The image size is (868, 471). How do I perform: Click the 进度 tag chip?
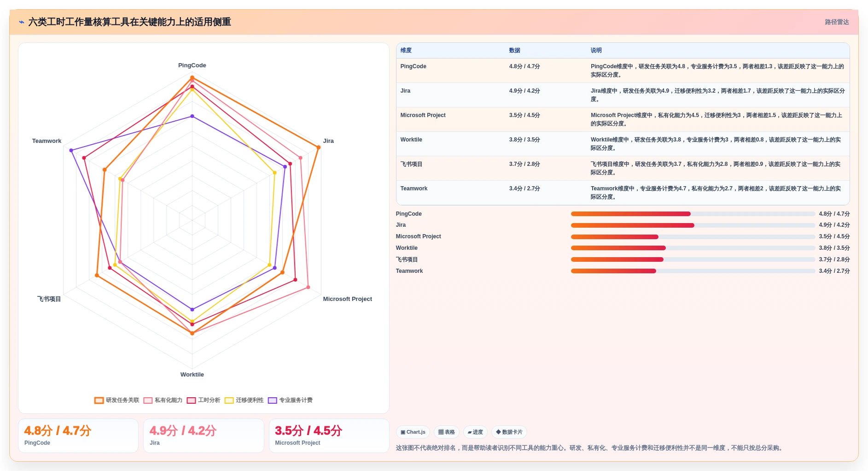pyautogui.click(x=475, y=432)
